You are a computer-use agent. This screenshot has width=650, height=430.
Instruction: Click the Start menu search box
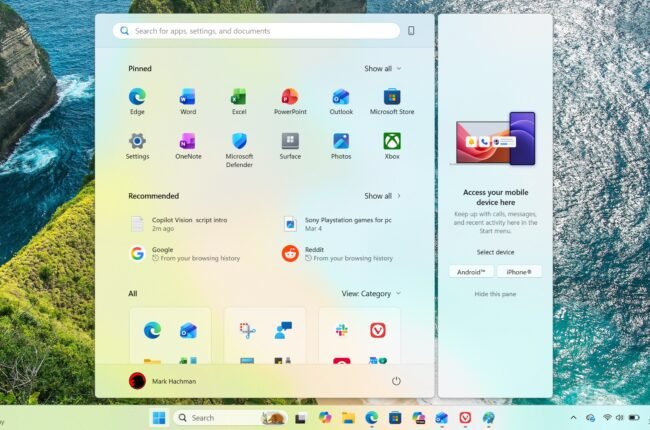255,31
